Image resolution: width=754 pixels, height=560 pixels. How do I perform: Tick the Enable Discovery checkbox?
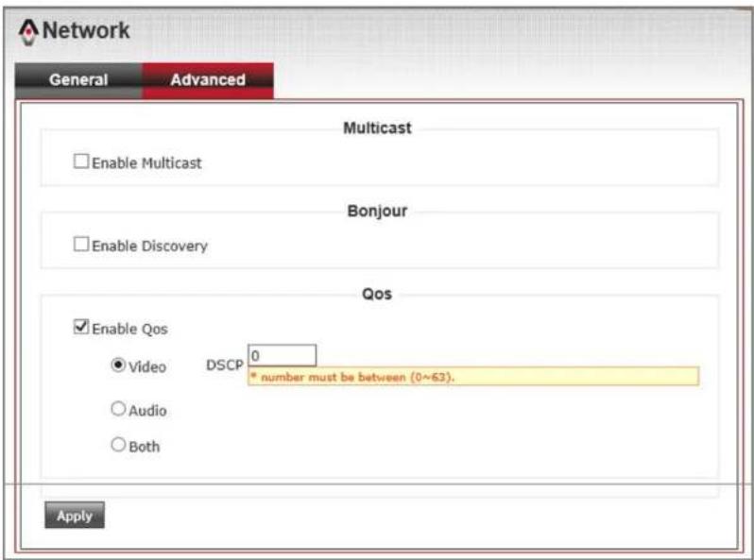coord(81,245)
